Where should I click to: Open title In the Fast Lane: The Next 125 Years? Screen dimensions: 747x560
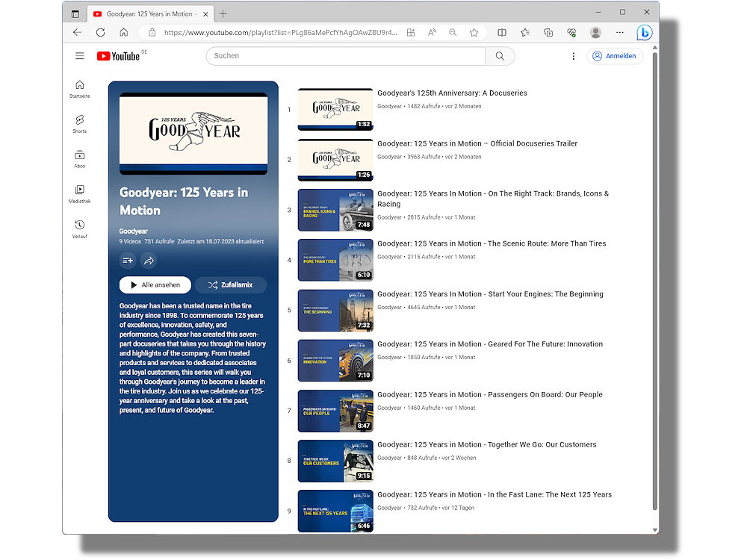[495, 494]
